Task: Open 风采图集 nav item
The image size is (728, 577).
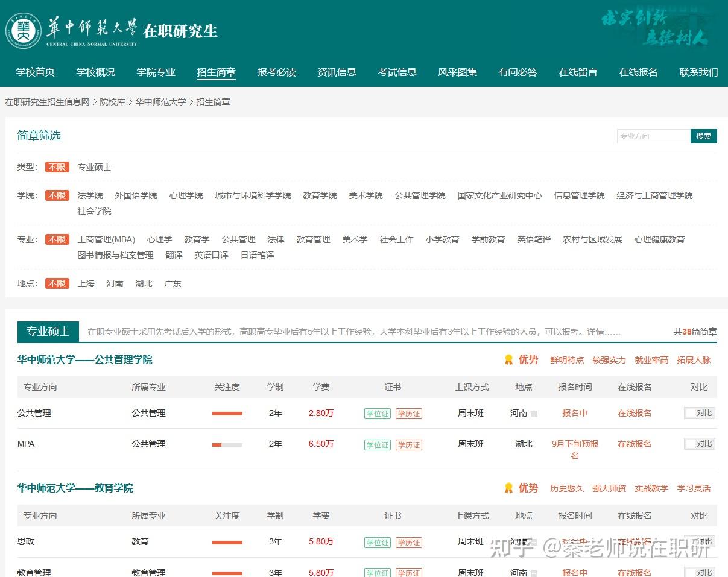Action: click(x=458, y=72)
